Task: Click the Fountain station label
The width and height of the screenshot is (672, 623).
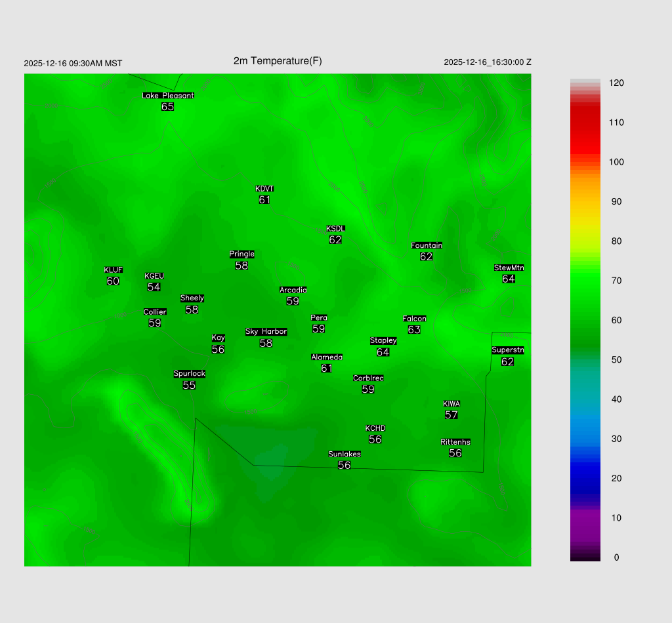Action: [427, 246]
